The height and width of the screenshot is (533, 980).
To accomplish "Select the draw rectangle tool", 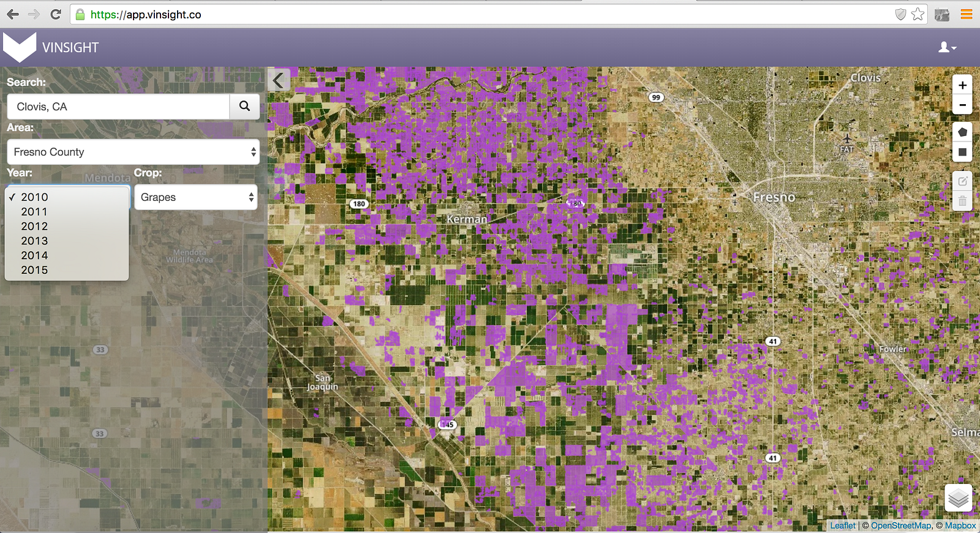I will [x=962, y=152].
